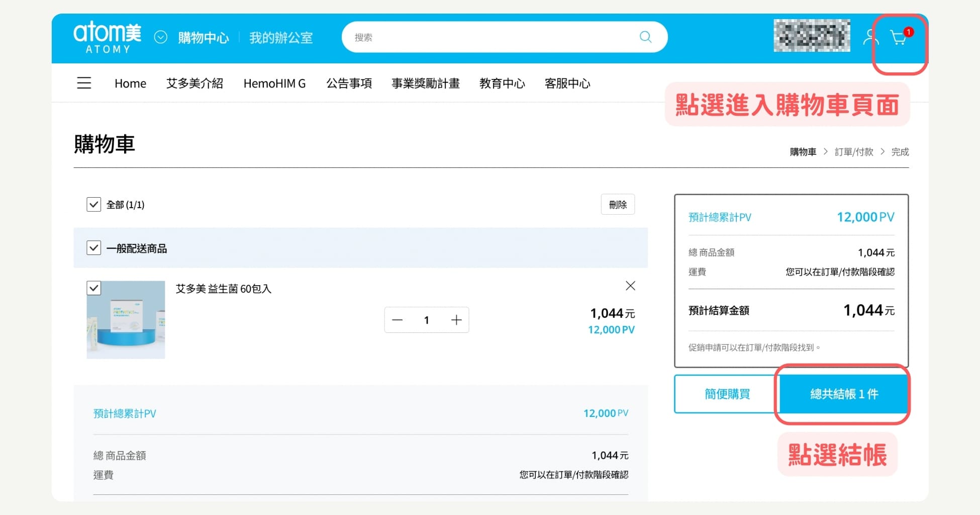Click the 總共結帳 1 件 checkout button
The image size is (980, 515).
843,394
